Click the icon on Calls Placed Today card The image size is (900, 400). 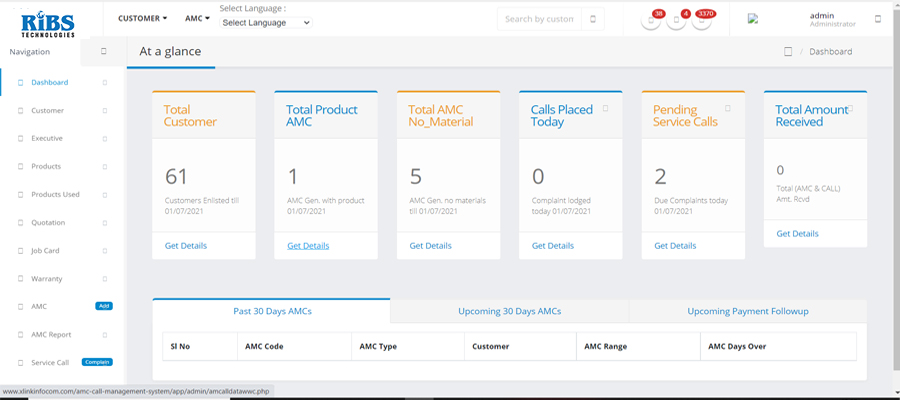[x=606, y=108]
